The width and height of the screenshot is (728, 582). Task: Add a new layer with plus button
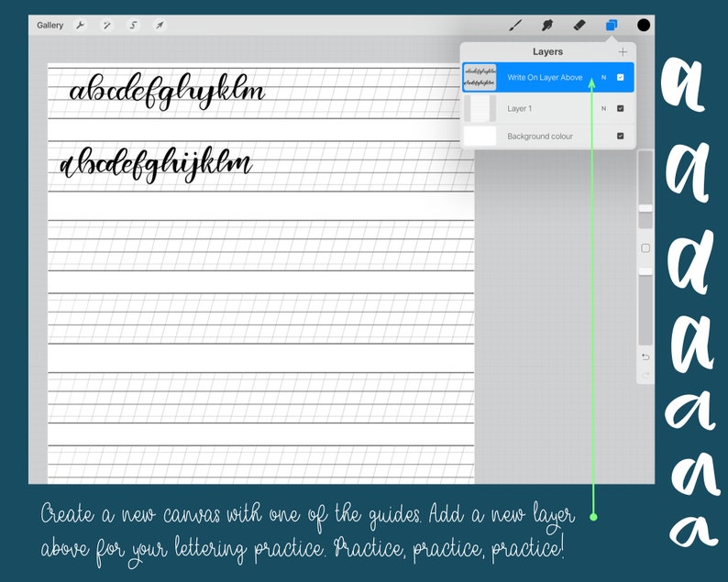point(623,52)
